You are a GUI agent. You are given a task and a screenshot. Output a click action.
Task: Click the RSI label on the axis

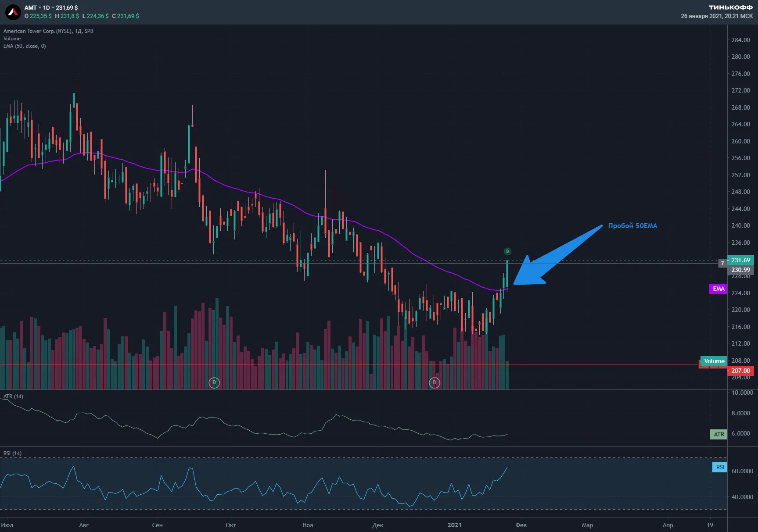pyautogui.click(x=720, y=467)
